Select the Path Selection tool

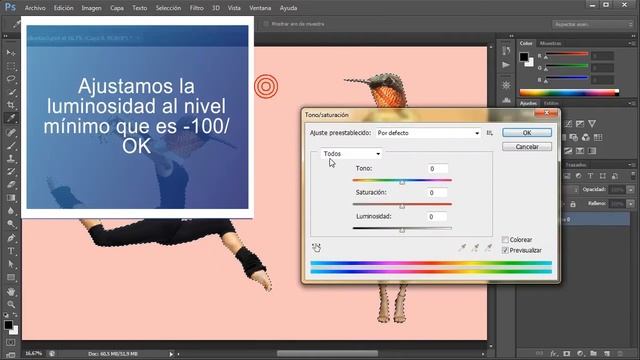click(x=11, y=264)
